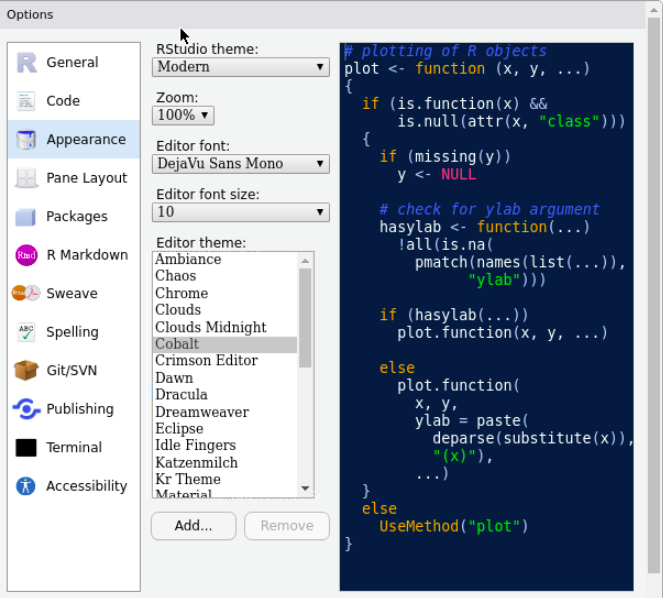Expand the Editor font size dropdown
This screenshot has height=598, width=663.
pyautogui.click(x=240, y=211)
